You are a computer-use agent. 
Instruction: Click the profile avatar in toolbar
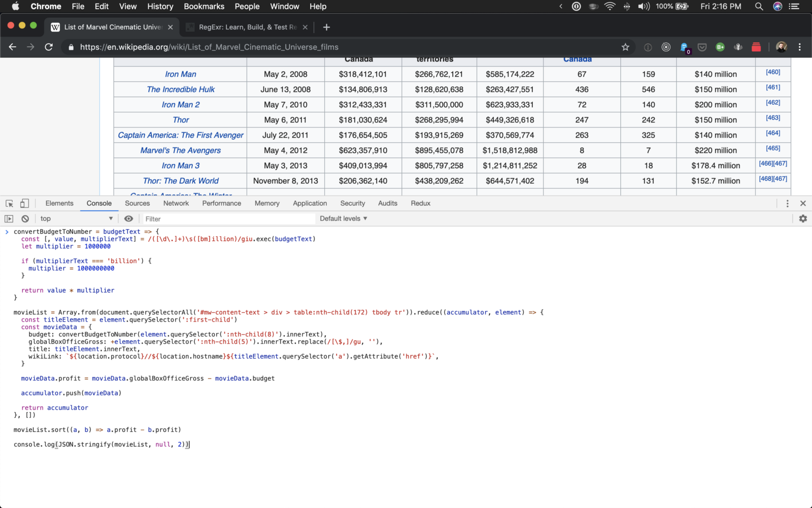[782, 47]
